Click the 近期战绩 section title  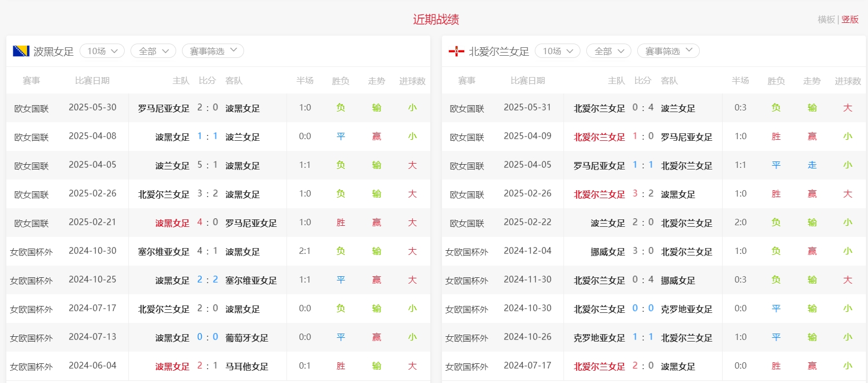[x=436, y=20]
